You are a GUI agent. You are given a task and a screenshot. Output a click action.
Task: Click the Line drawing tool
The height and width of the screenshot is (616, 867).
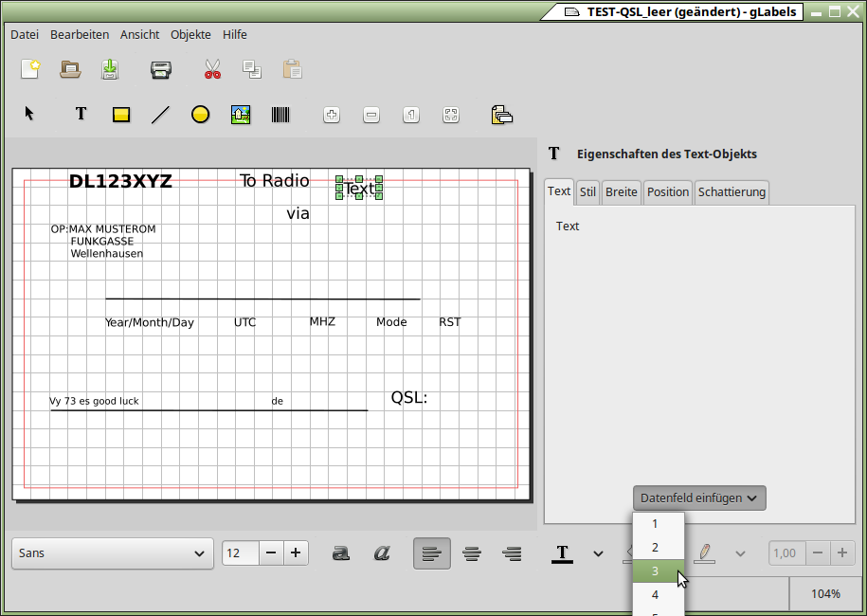click(x=160, y=115)
